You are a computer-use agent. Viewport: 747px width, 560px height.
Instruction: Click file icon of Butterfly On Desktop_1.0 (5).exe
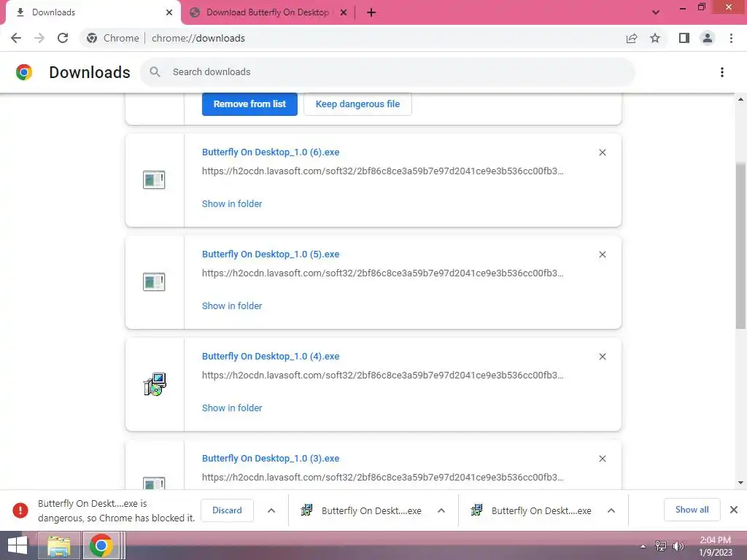[x=154, y=282]
